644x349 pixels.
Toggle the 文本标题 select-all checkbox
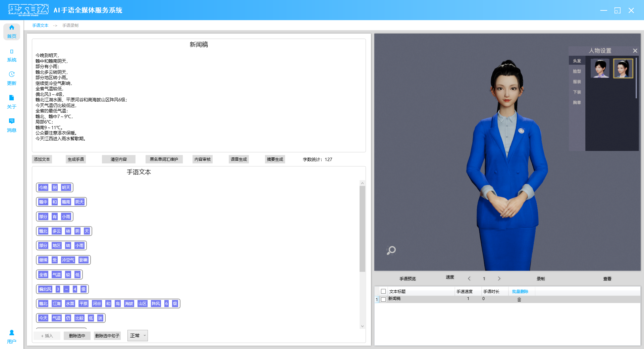coord(383,291)
